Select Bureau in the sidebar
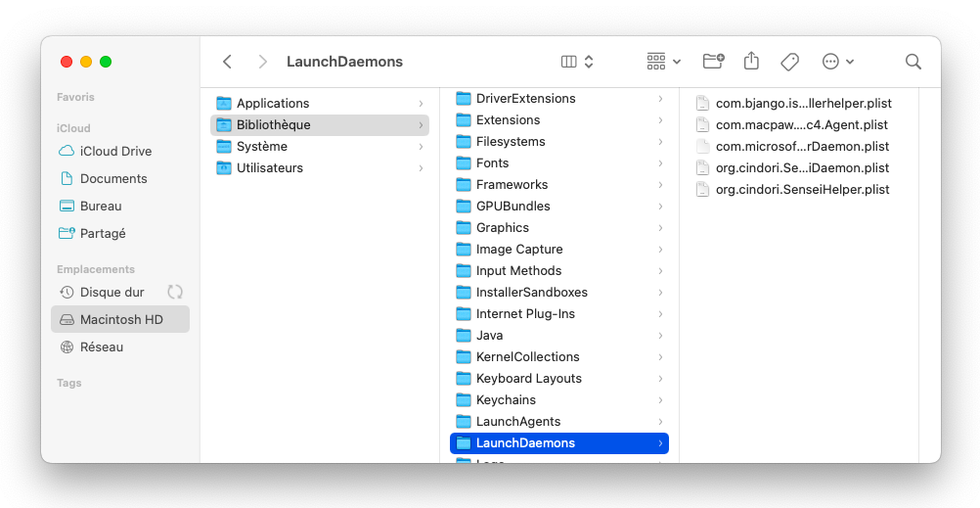The height and width of the screenshot is (508, 980). 101,207
